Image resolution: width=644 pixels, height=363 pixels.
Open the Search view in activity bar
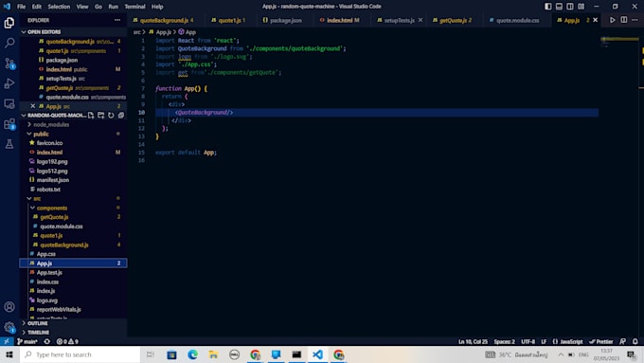9,43
